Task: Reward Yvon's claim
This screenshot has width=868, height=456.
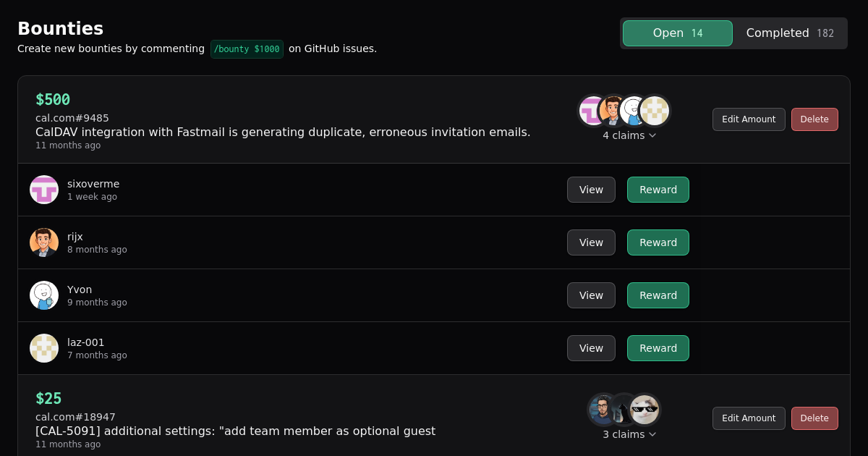Action: tap(658, 295)
